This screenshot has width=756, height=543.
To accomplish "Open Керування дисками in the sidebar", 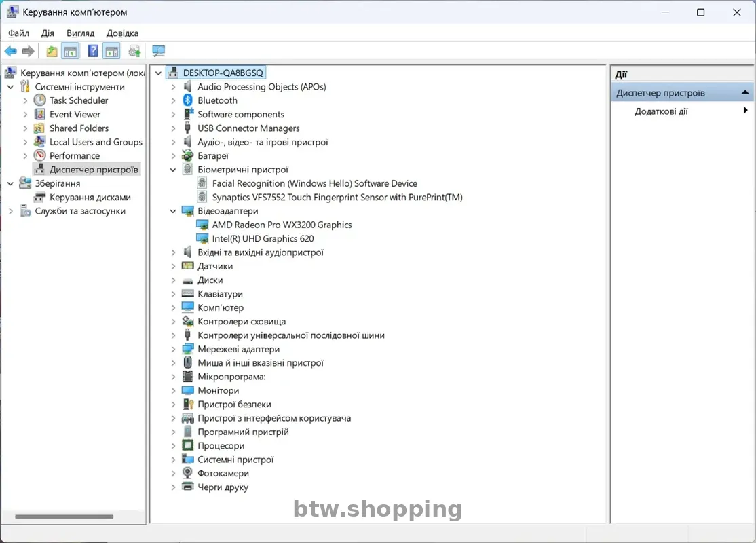I will click(90, 197).
